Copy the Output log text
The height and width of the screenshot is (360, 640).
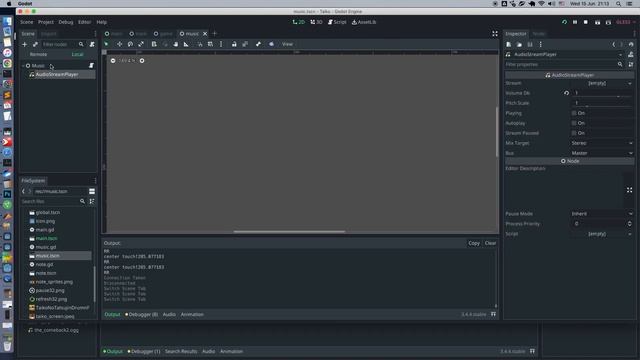tap(474, 243)
